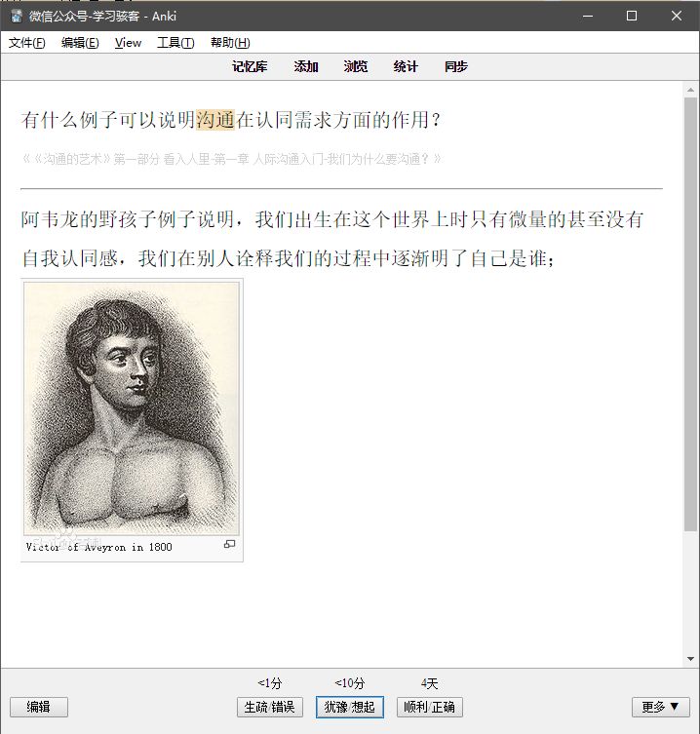
Task: Click the scrollbar down arrow
Action: coord(690,659)
